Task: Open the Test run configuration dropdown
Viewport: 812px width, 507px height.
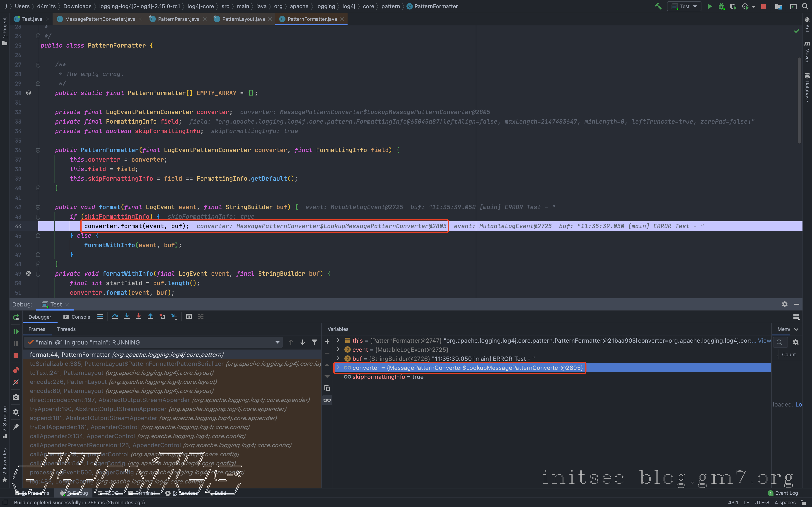Action: coord(684,6)
